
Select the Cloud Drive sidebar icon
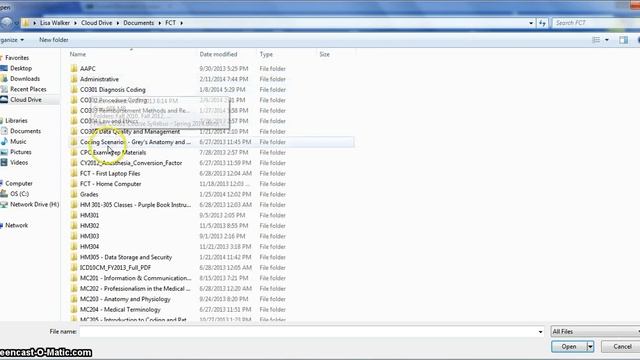(x=4, y=100)
